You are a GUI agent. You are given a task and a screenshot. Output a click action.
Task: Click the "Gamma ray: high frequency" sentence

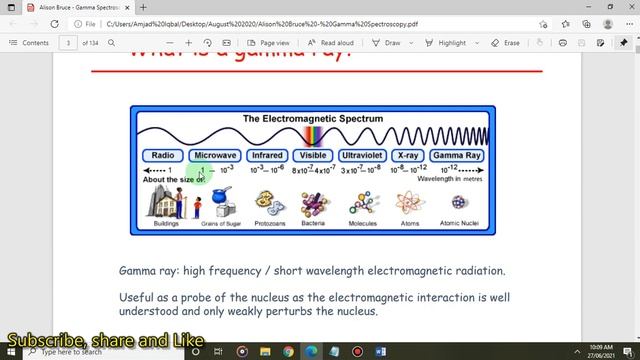pos(312,271)
